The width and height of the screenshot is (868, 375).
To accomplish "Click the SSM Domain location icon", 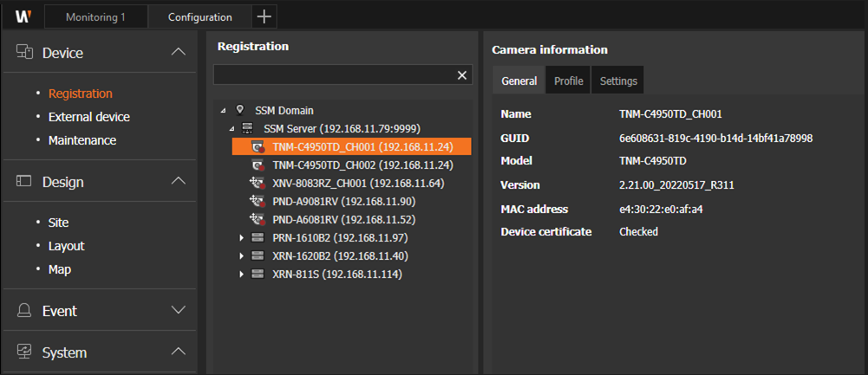I will pyautogui.click(x=239, y=111).
